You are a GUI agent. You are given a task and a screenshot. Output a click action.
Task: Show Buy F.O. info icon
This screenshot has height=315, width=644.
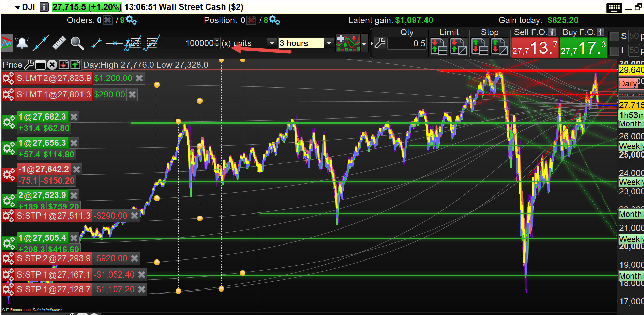[601, 32]
